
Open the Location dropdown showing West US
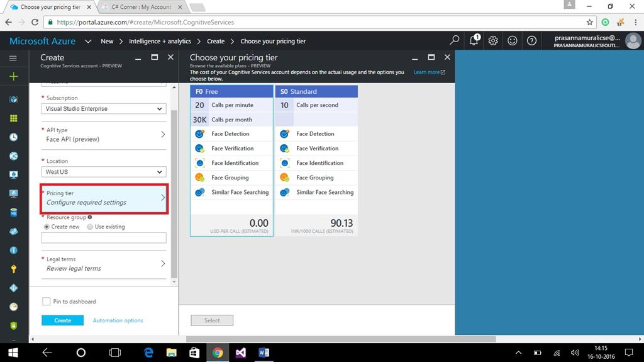104,171
